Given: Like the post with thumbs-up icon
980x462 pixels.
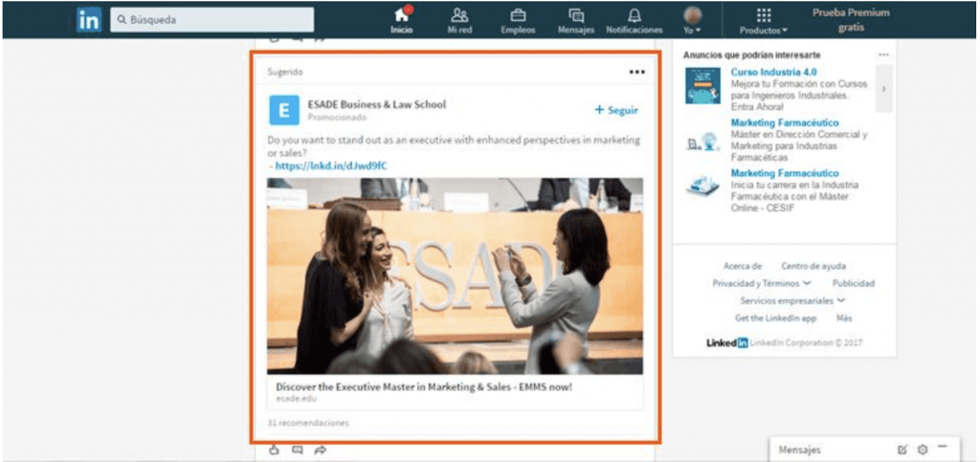Looking at the screenshot, I should (x=273, y=450).
